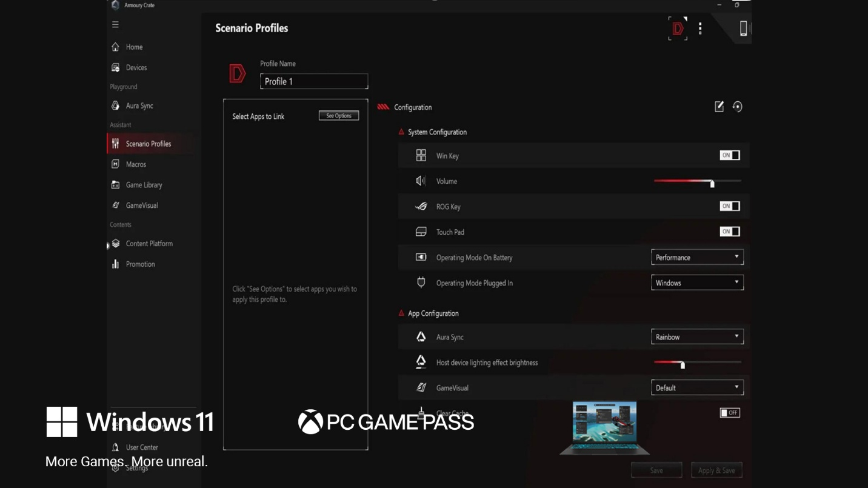Click the edit configuration pencil icon
This screenshot has width=868, height=488.
(719, 107)
